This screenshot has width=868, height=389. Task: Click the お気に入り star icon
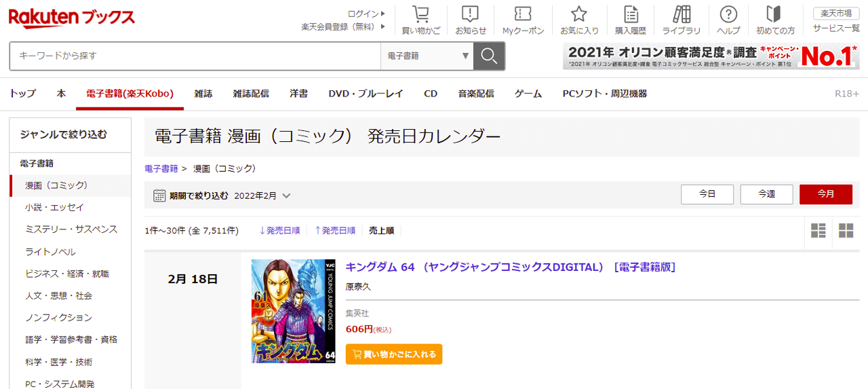pyautogui.click(x=578, y=15)
